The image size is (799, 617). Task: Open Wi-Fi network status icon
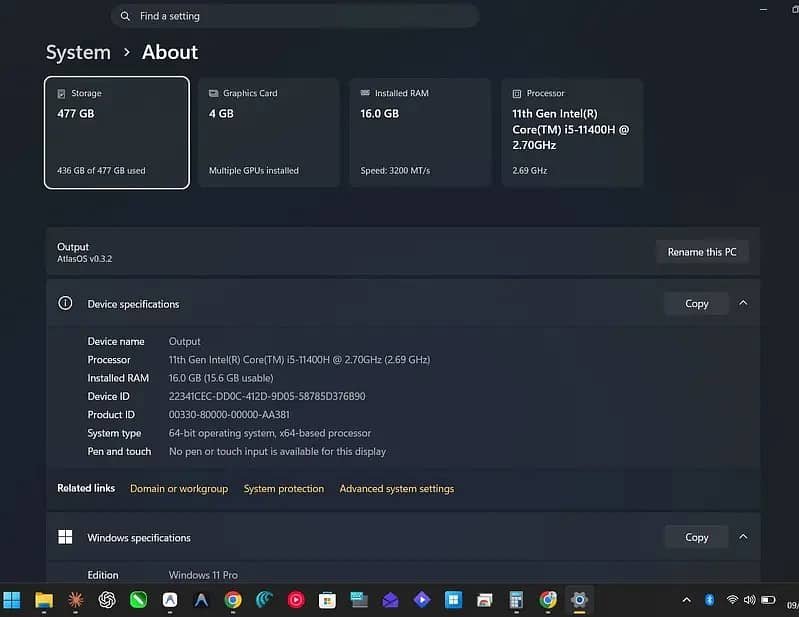pyautogui.click(x=732, y=600)
